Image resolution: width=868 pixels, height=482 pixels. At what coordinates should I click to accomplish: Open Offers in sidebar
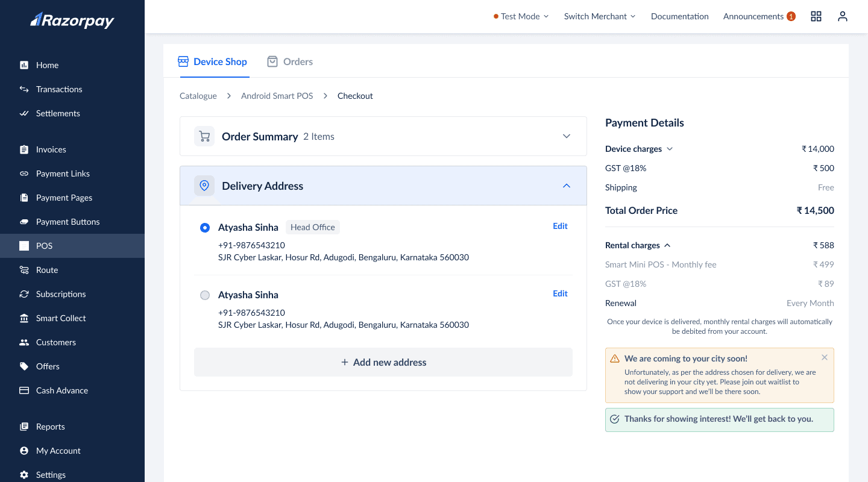pyautogui.click(x=72, y=366)
